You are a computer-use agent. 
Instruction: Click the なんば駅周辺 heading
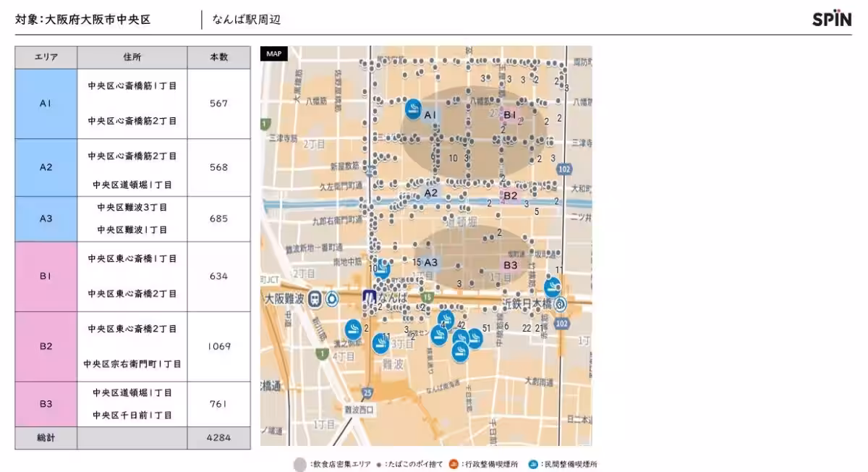(246, 20)
